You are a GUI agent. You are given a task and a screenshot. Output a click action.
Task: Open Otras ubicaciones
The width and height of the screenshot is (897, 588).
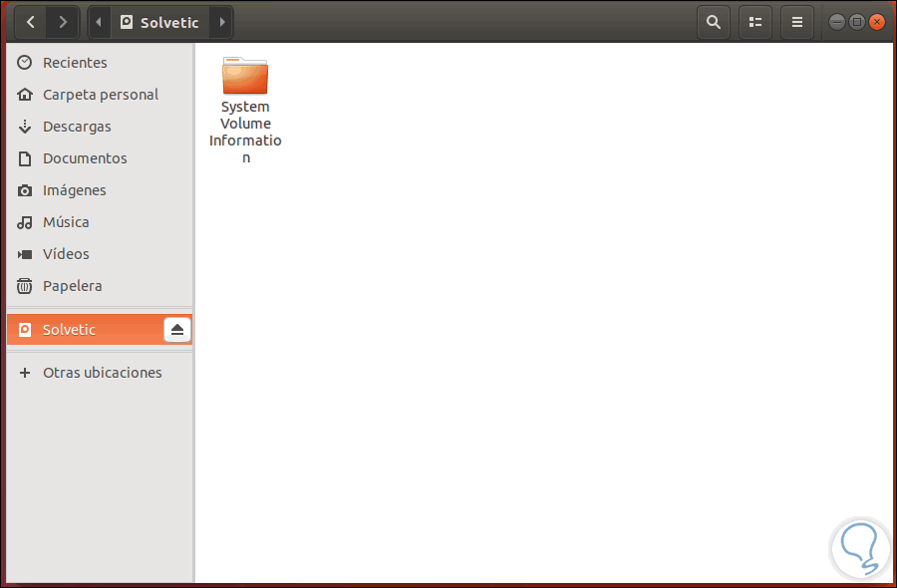[x=102, y=372]
